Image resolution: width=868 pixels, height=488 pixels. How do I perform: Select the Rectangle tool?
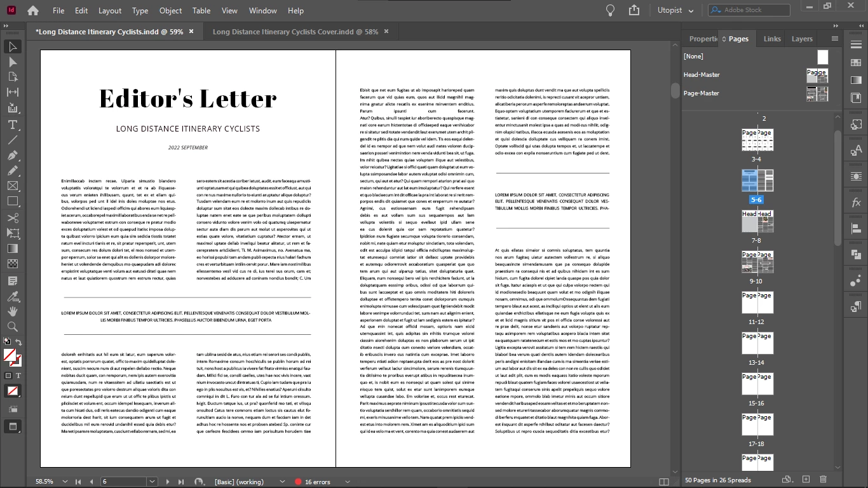(x=13, y=201)
